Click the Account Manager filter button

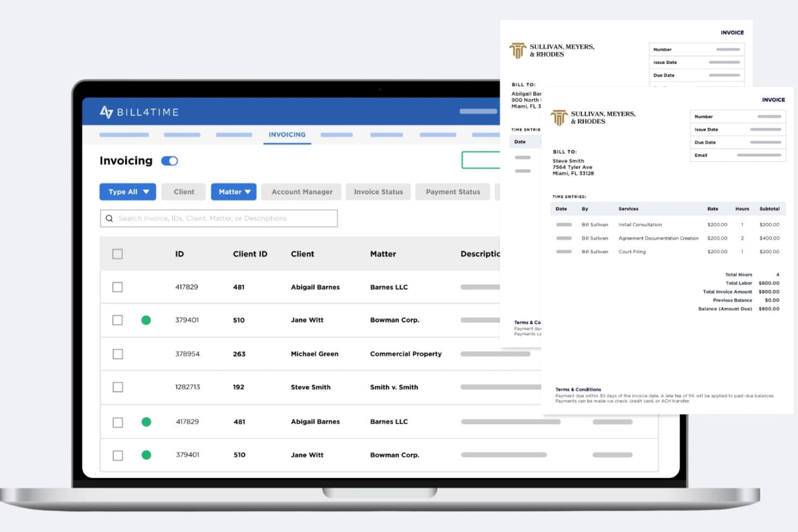click(301, 191)
